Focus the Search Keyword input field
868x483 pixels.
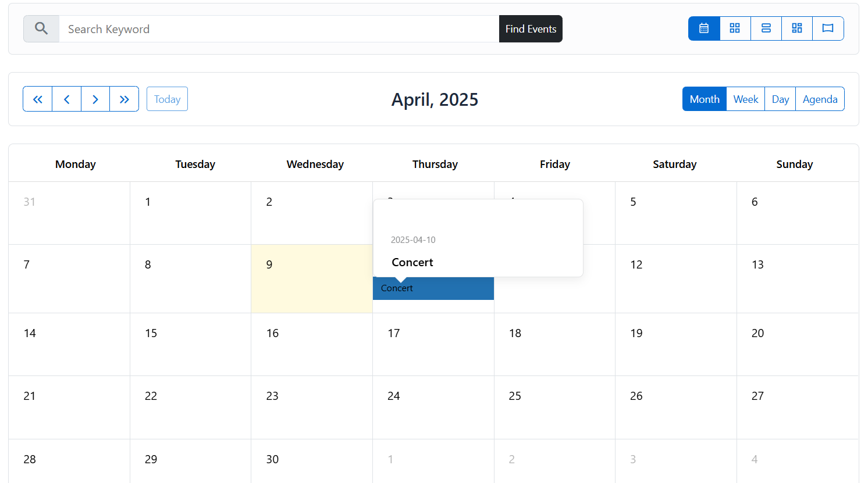point(279,29)
